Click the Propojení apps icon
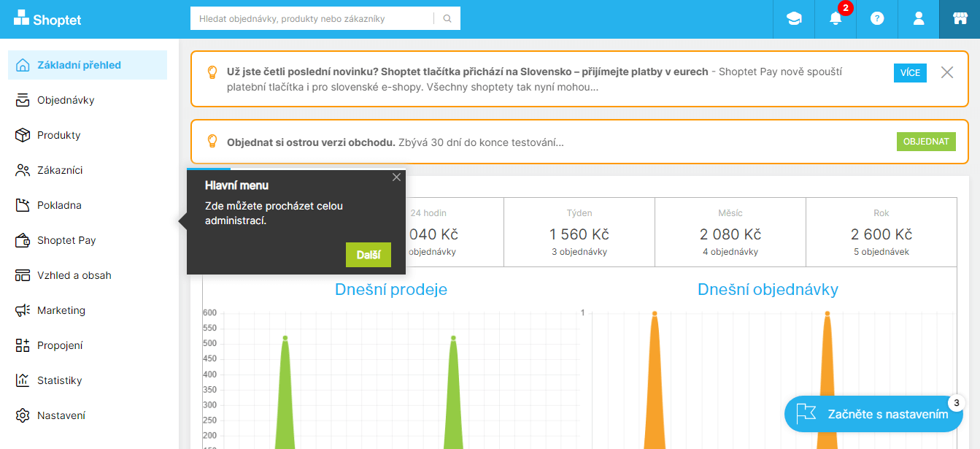Screen dimensions: 980x449 coord(23,345)
